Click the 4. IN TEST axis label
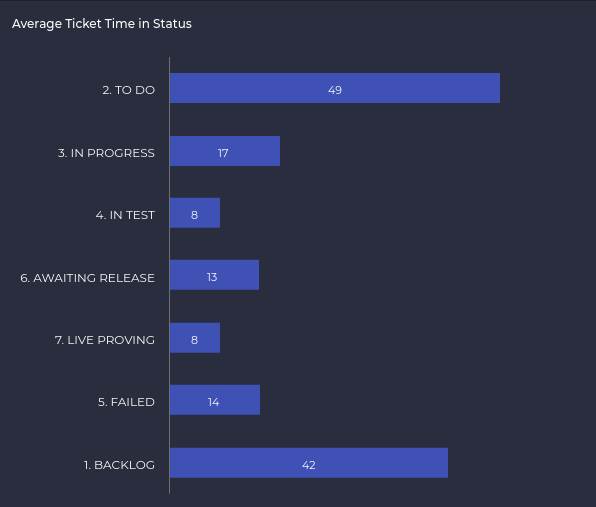The image size is (596, 507). 125,215
